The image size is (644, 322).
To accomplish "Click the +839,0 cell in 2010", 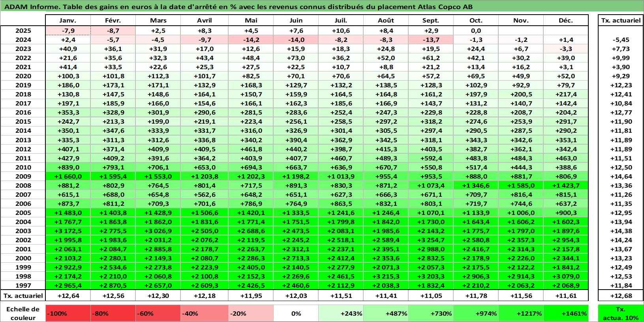I will [x=68, y=167].
